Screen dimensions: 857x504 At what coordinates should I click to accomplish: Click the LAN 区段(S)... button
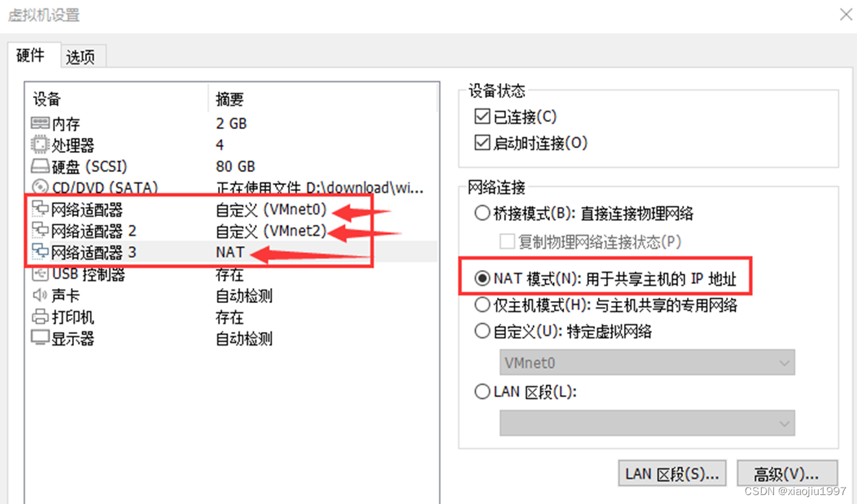[x=672, y=474]
